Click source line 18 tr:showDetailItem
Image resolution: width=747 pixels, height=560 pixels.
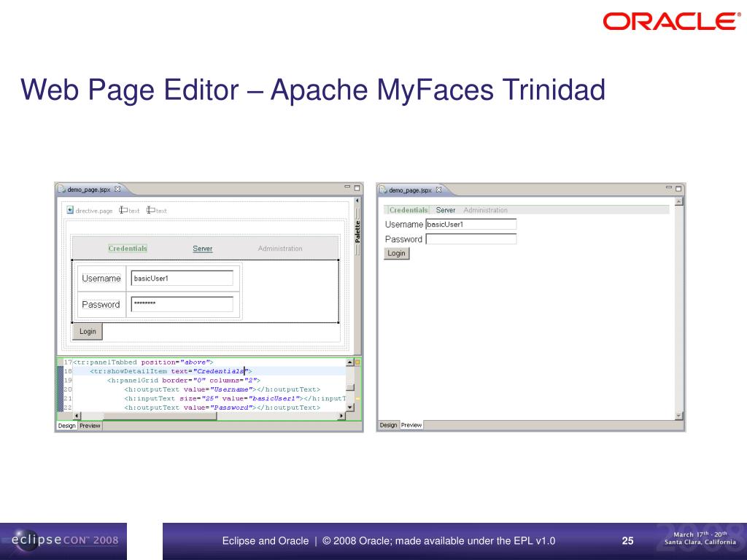171,371
